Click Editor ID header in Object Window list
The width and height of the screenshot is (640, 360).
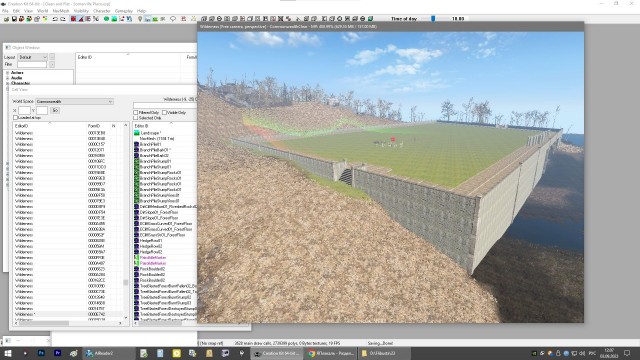pos(128,57)
